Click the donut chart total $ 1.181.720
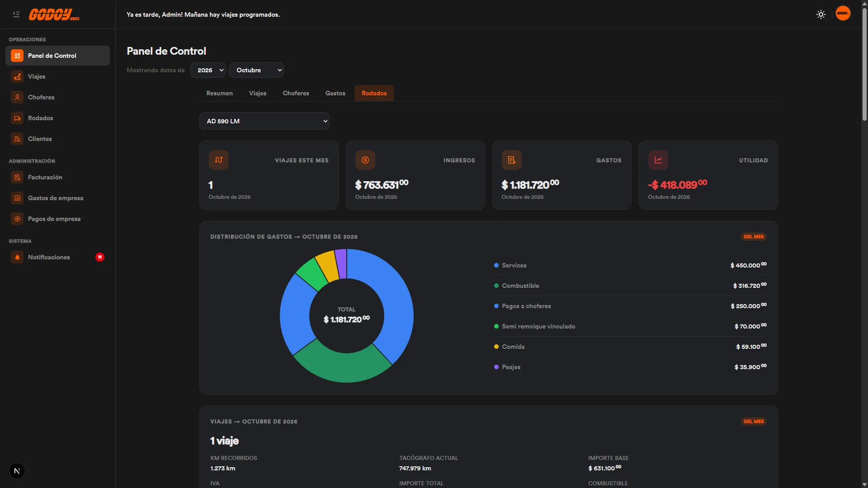The image size is (868, 488). tap(347, 319)
